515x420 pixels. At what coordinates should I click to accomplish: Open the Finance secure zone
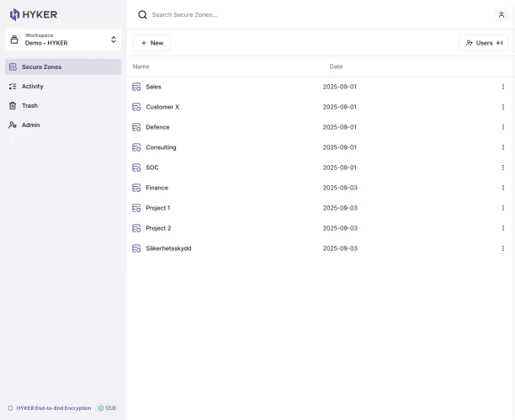pos(157,188)
